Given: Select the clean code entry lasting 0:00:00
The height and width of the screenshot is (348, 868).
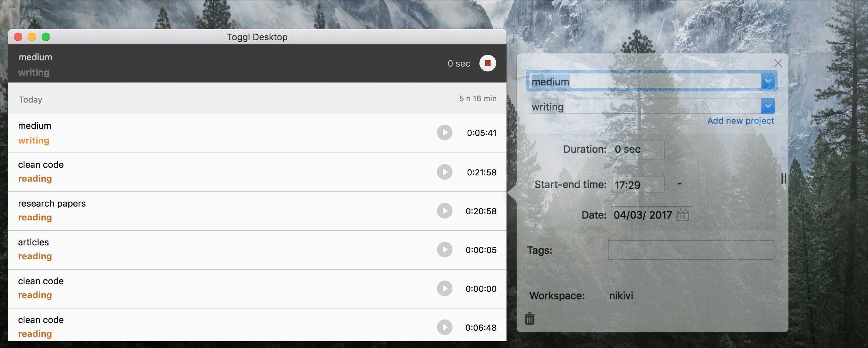Looking at the screenshot, I should coord(257,289).
